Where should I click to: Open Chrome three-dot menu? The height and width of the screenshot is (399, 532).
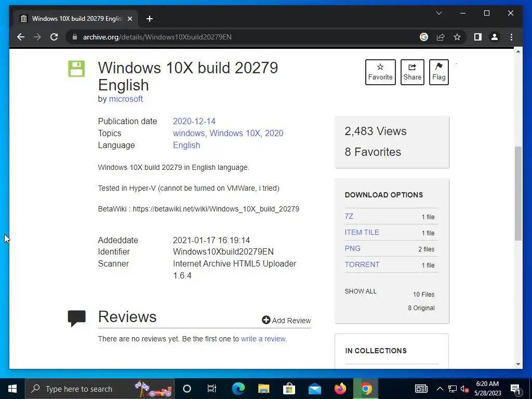pyautogui.click(x=511, y=37)
